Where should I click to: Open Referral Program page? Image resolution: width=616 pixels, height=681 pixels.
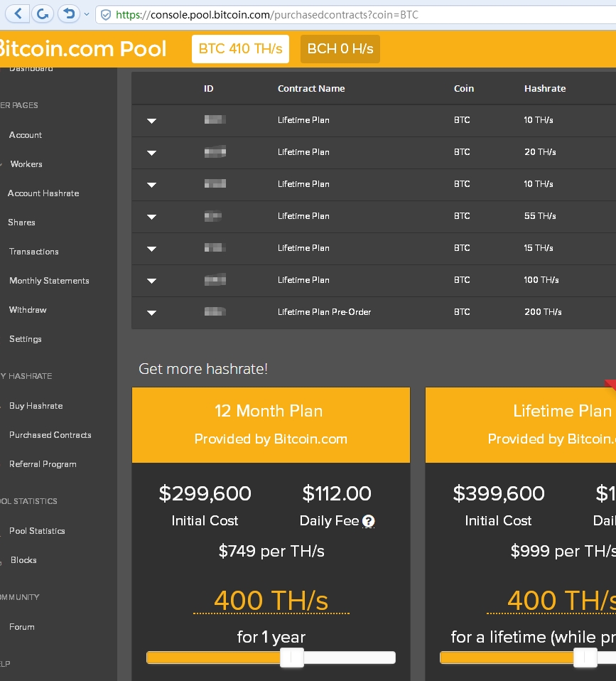point(43,464)
